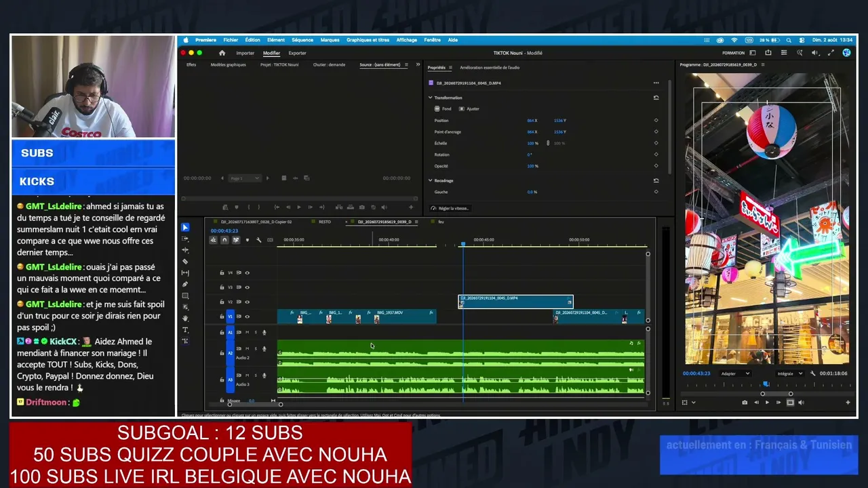Hide the V2 video track
868x488 pixels.
[247, 302]
